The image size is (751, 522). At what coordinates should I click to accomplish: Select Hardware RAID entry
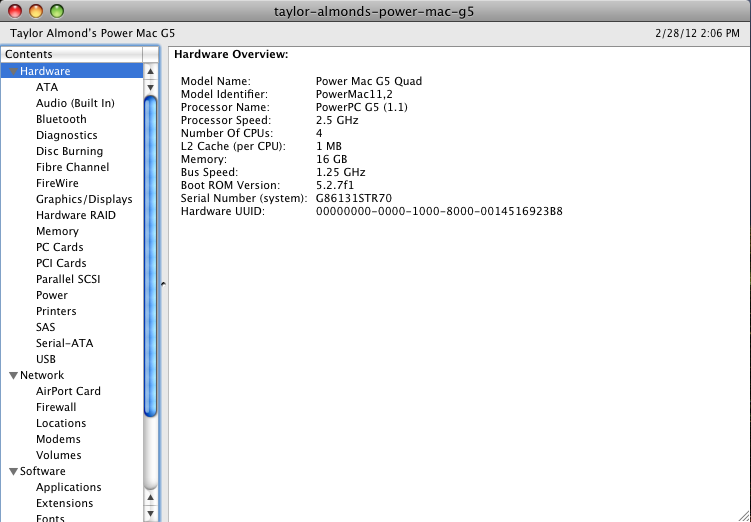pyautogui.click(x=76, y=215)
